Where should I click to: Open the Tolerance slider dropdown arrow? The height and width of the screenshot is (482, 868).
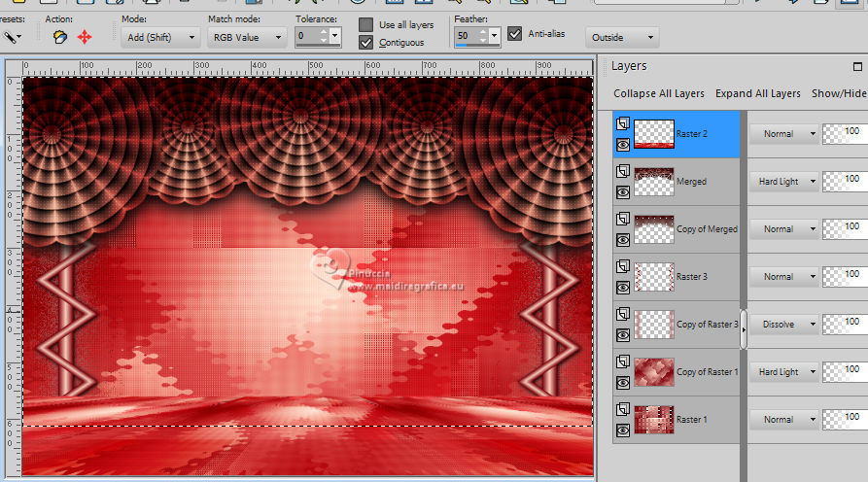(x=334, y=37)
